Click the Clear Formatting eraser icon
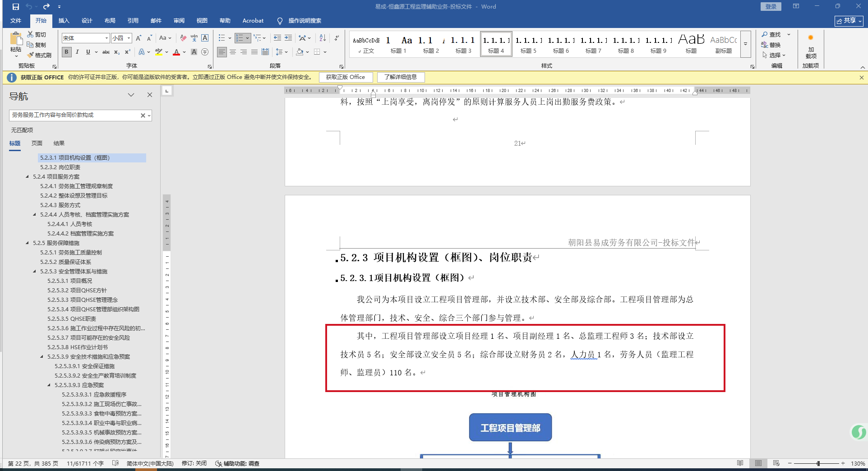 pos(183,38)
